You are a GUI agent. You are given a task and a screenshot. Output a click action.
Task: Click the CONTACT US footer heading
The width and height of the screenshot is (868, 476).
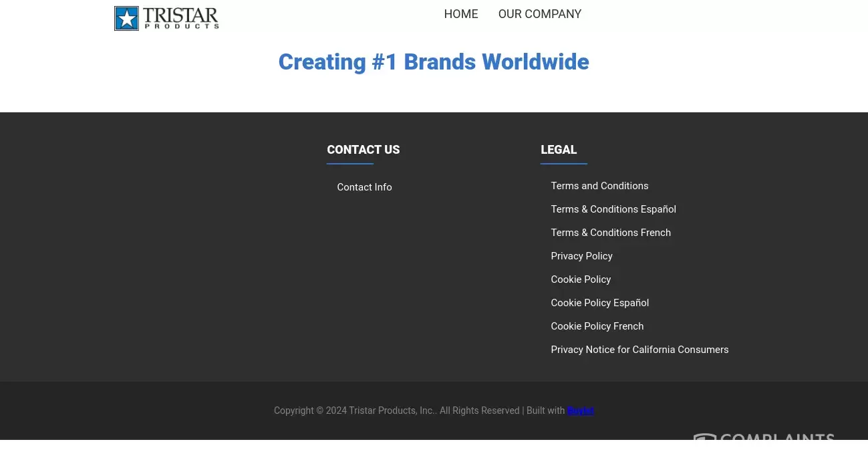(363, 150)
